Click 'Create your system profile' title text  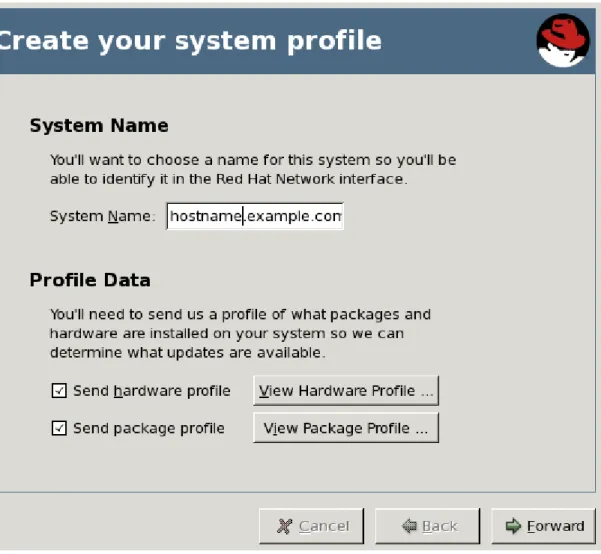[190, 41]
